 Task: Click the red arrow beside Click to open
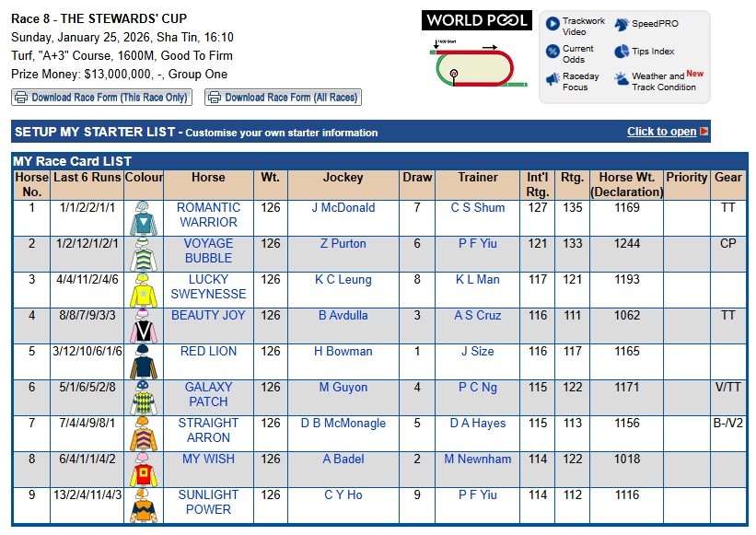(x=704, y=132)
